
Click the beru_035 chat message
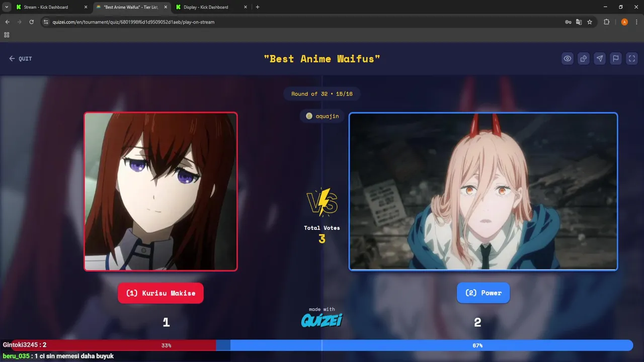(58, 356)
